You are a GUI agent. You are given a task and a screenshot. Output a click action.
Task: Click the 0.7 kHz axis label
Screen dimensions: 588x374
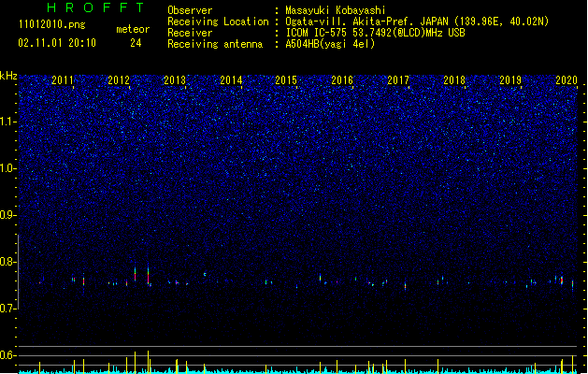click(x=8, y=309)
